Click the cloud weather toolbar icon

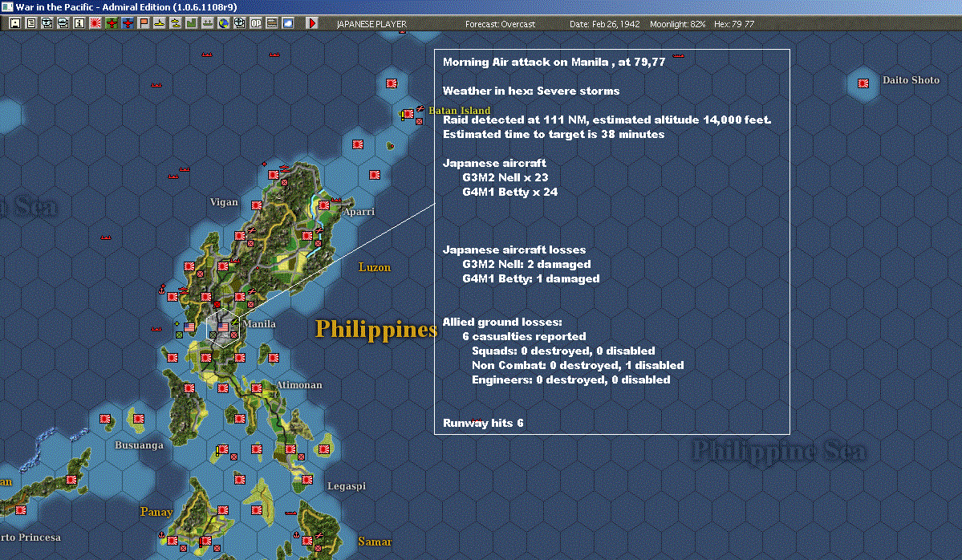(x=288, y=23)
